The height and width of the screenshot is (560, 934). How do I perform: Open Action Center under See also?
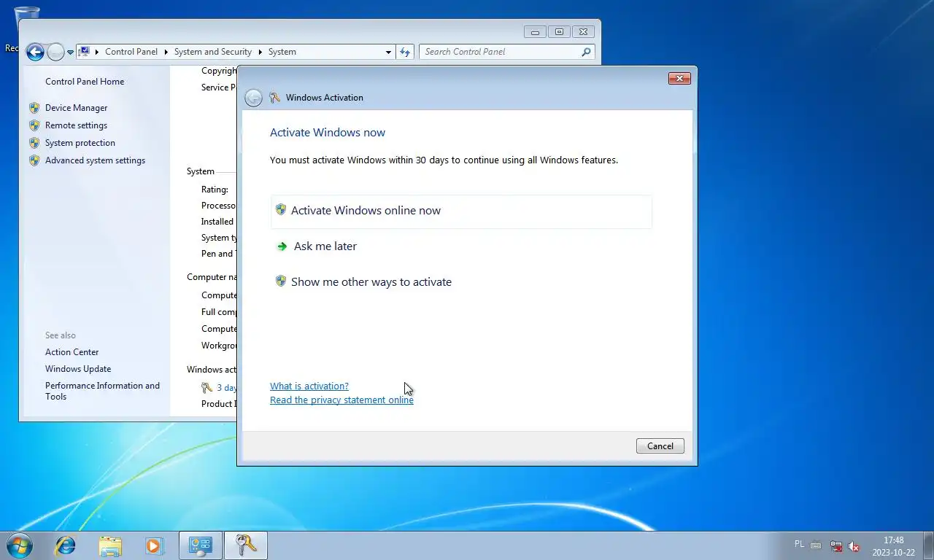(72, 352)
